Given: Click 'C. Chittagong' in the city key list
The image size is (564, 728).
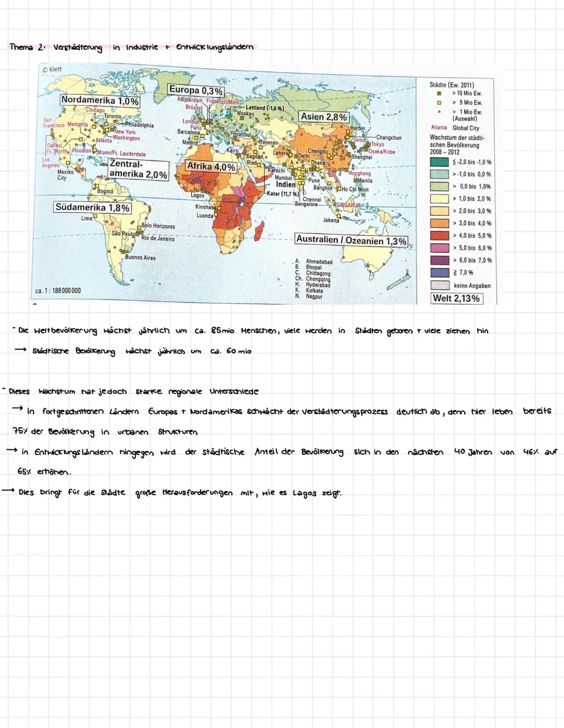Looking at the screenshot, I should tap(313, 273).
